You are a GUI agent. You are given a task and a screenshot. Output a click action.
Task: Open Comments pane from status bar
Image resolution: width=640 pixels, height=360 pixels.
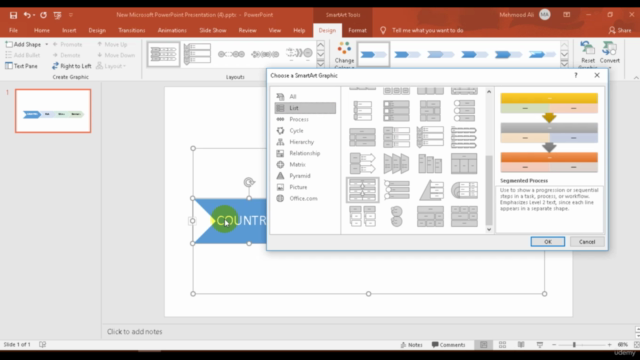tap(449, 345)
